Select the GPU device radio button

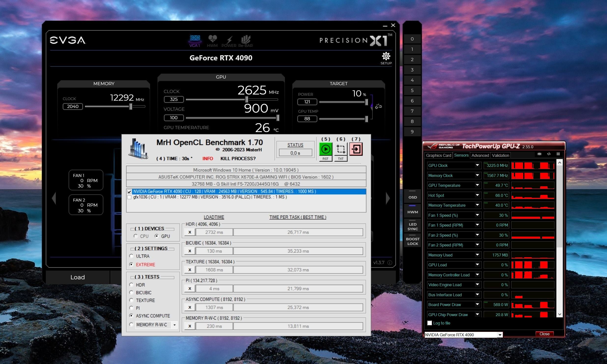(x=157, y=236)
